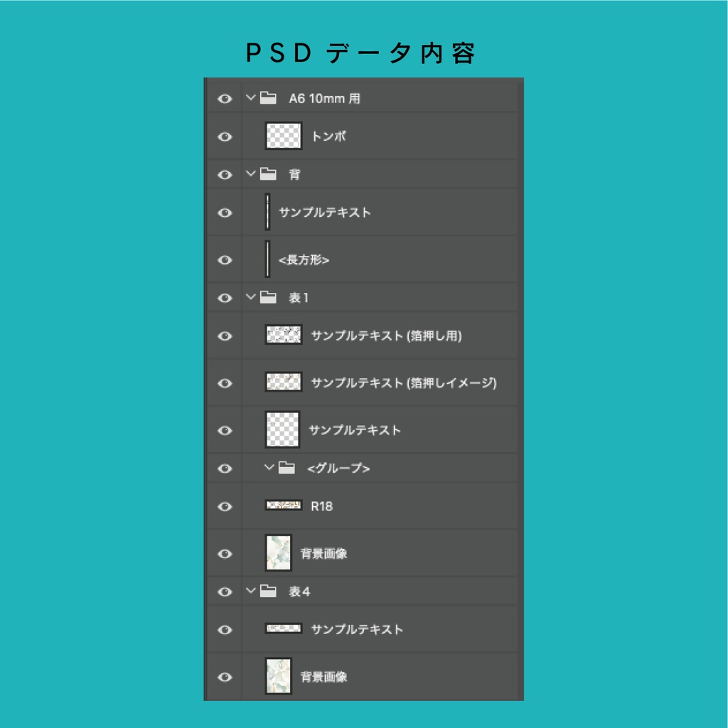Screen dimensions: 728x728
Task: Click the folder icon of A6 10mm 用 group
Action: pos(268,98)
